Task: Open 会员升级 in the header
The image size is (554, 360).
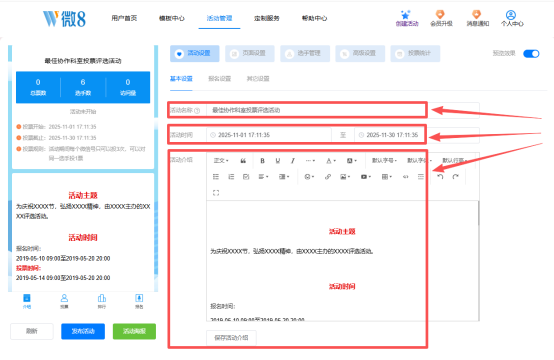Action: click(441, 18)
